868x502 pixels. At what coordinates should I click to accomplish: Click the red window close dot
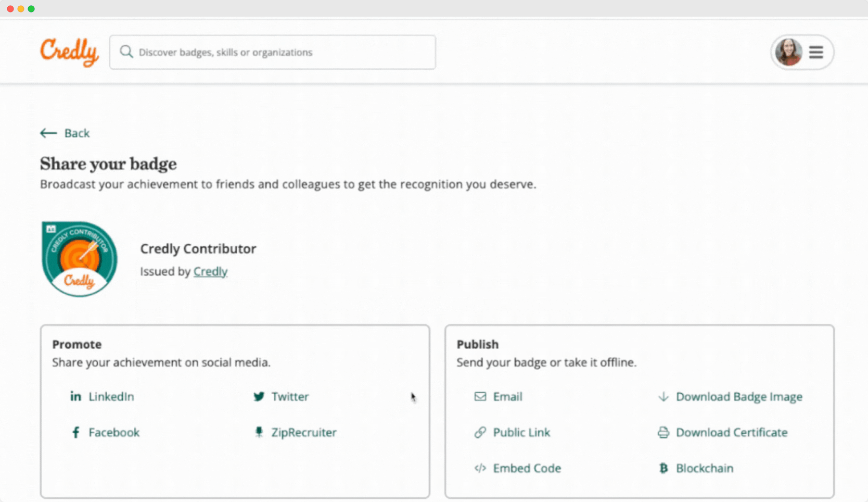[x=10, y=9]
